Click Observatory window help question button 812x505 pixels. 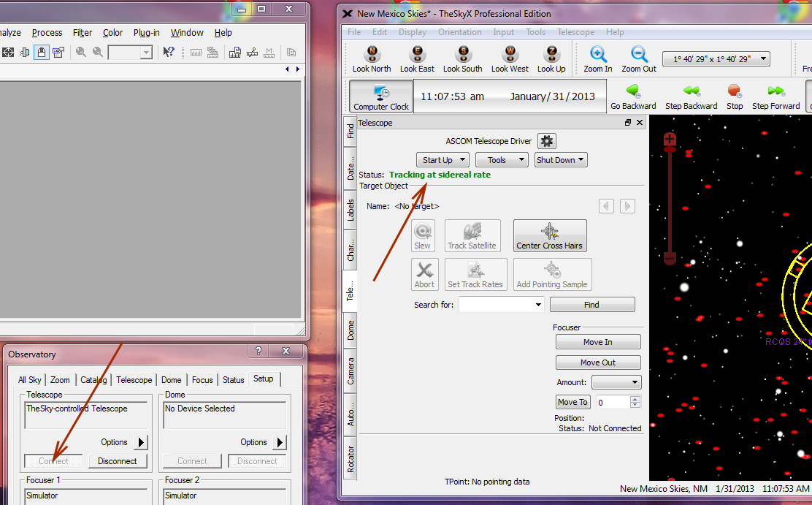[x=258, y=351]
